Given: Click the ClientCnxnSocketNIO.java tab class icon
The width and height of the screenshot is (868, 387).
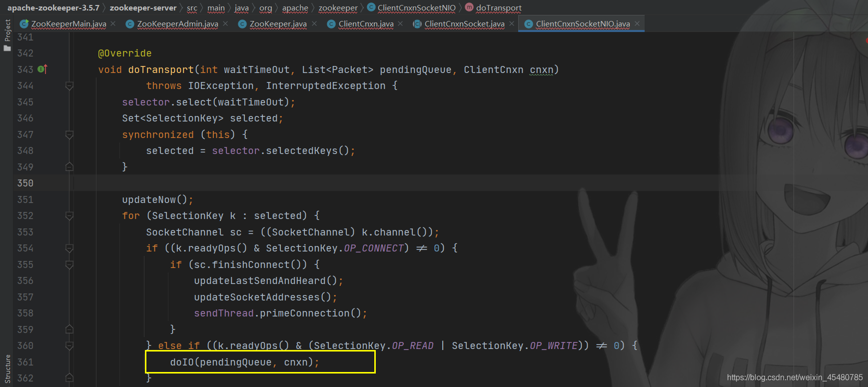Looking at the screenshot, I should (x=528, y=23).
